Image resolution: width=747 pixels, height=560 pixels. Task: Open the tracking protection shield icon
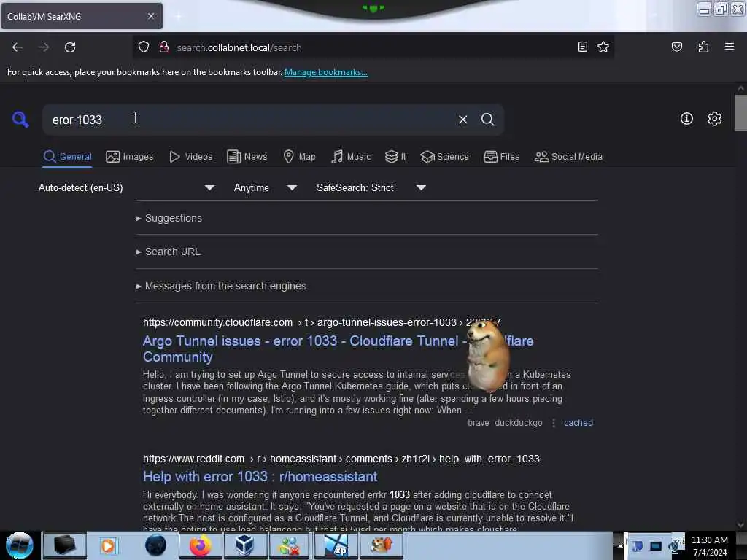point(144,47)
